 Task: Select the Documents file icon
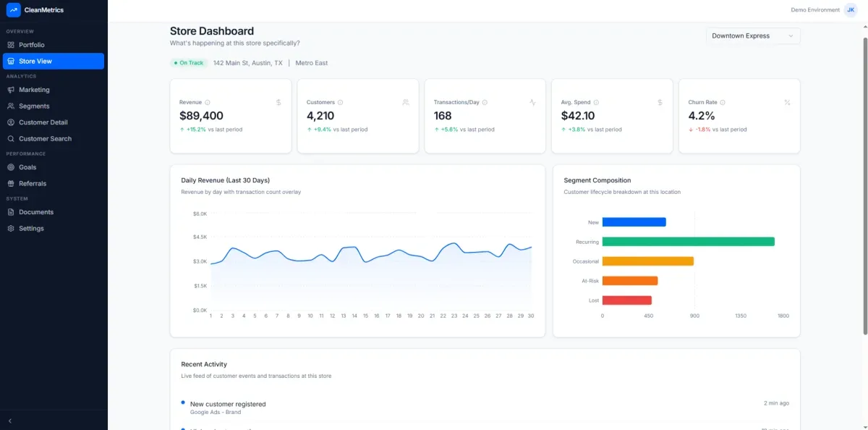point(13,212)
